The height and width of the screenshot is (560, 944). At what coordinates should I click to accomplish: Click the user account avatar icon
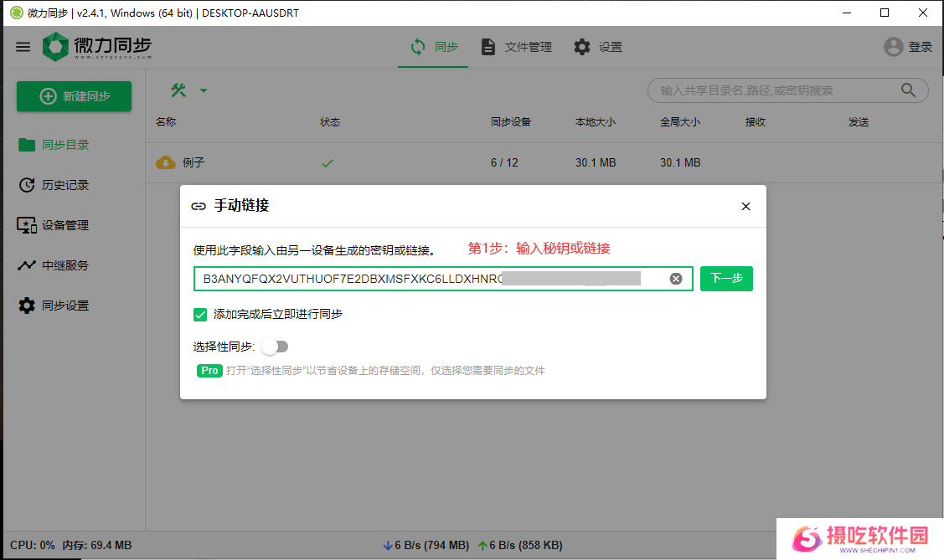click(x=894, y=47)
